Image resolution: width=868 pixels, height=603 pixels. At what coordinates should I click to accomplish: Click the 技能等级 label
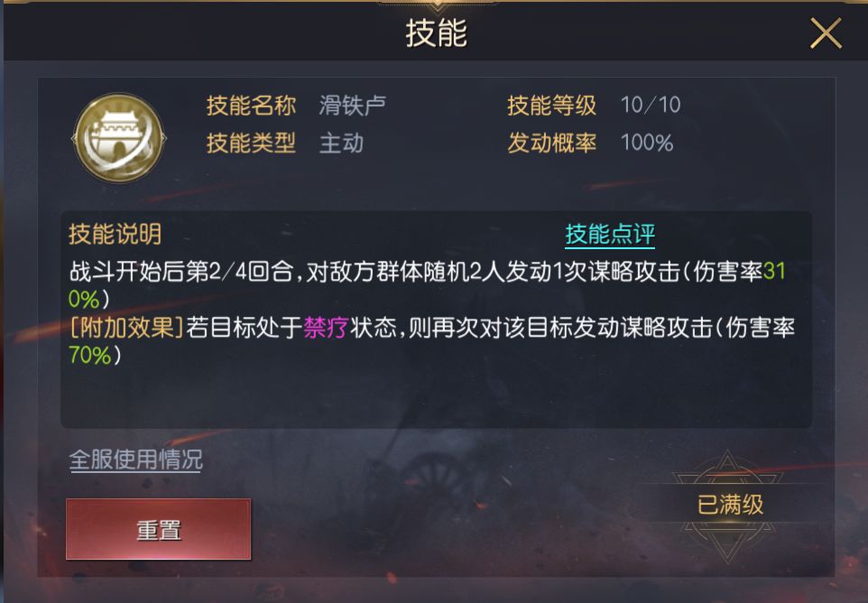[552, 106]
